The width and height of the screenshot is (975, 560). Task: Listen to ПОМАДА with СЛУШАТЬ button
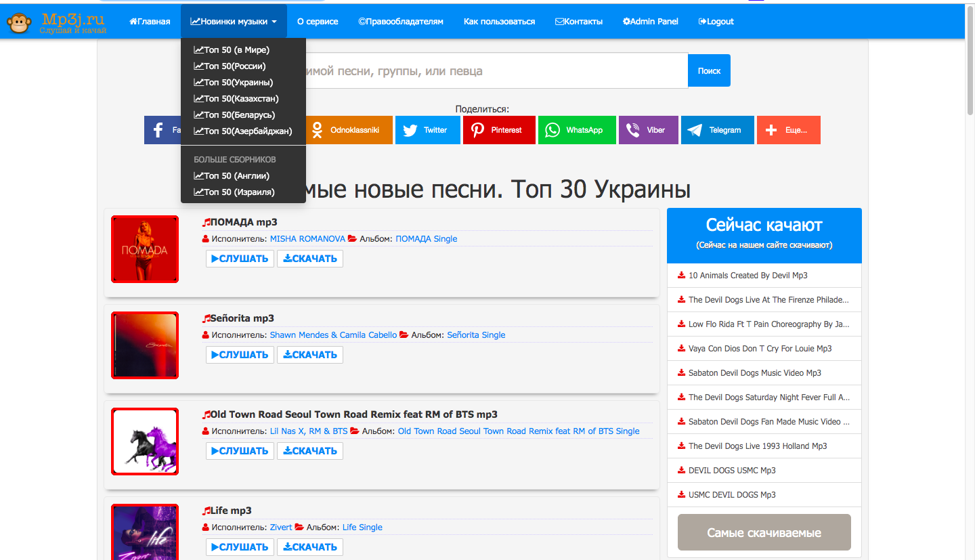[x=240, y=259]
